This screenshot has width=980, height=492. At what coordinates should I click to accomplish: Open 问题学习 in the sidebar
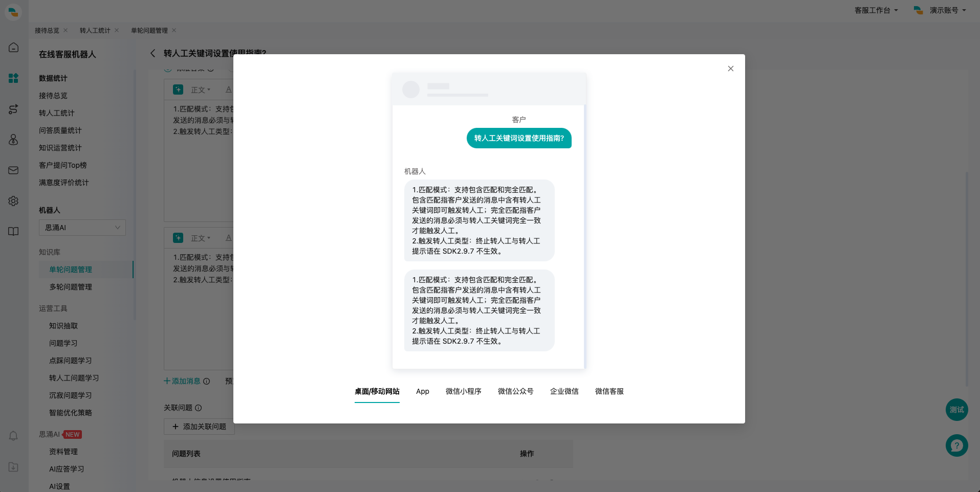[x=63, y=343]
